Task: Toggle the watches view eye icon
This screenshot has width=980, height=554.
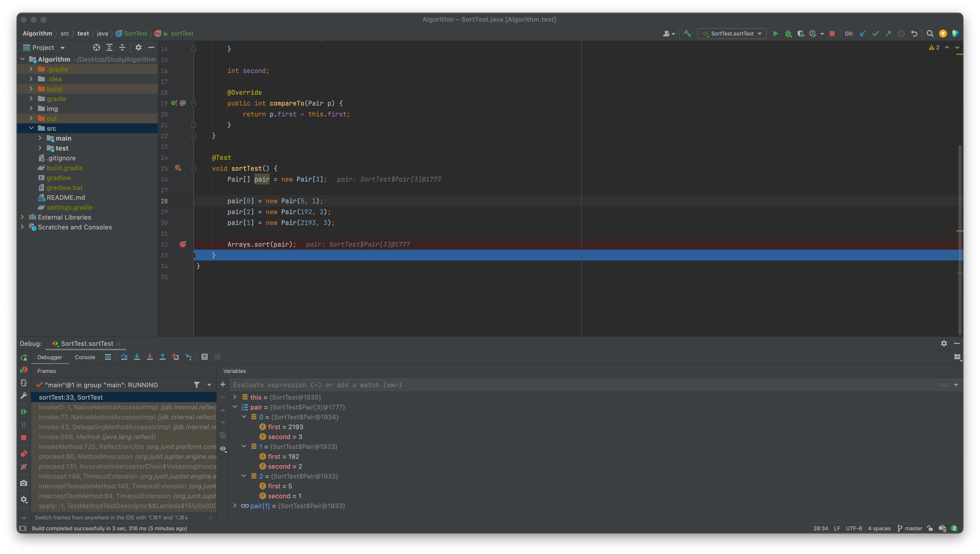Action: (223, 449)
